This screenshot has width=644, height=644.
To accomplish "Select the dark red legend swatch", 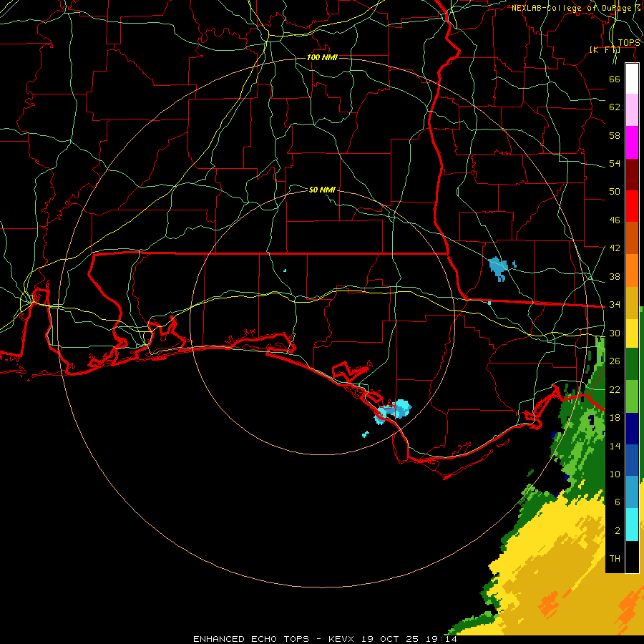I will point(632,174).
